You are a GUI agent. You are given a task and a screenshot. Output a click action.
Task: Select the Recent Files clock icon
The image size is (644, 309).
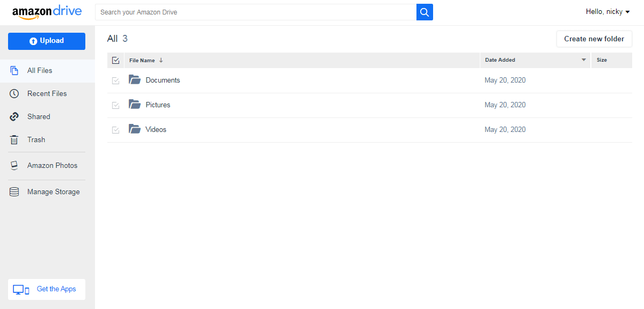tap(14, 93)
